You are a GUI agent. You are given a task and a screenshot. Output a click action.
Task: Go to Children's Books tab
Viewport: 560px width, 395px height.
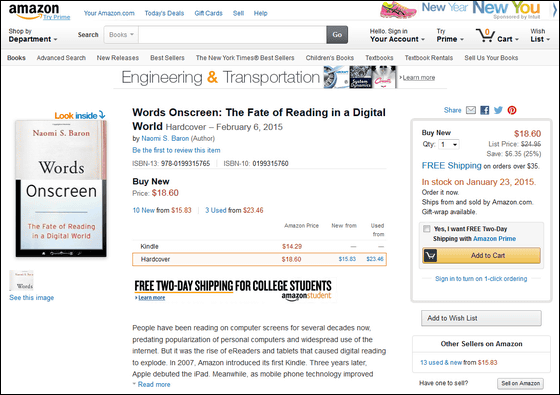(330, 58)
